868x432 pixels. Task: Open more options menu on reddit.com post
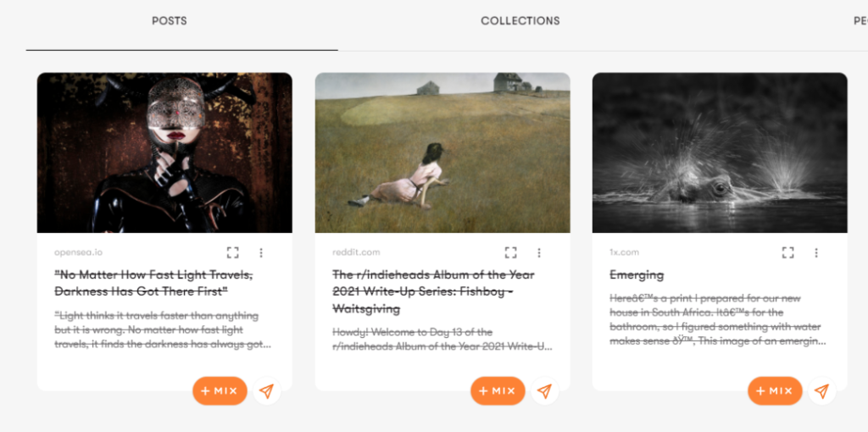[x=539, y=252]
